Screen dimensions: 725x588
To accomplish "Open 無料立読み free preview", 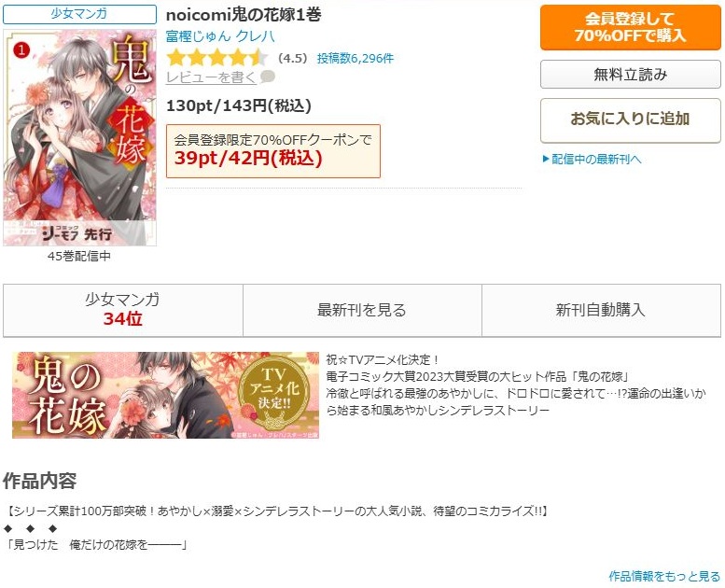I will click(x=630, y=74).
